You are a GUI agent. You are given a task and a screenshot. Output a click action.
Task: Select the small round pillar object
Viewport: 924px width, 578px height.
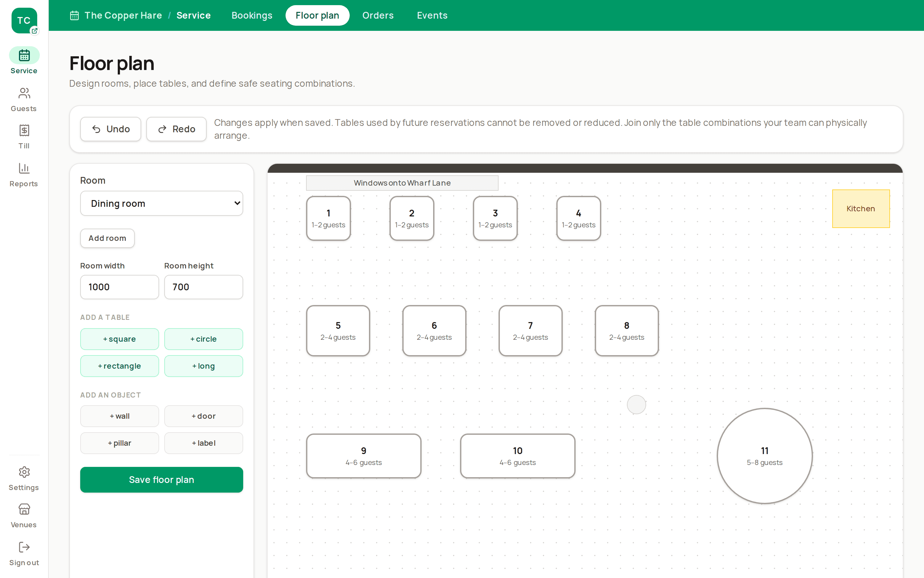[x=637, y=405]
